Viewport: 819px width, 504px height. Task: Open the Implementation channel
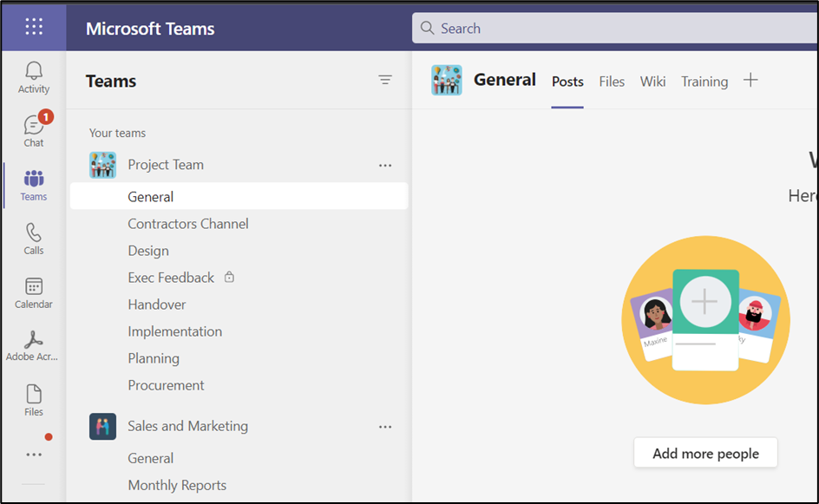175,331
